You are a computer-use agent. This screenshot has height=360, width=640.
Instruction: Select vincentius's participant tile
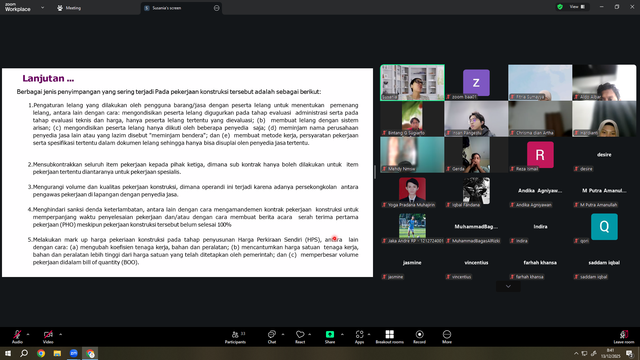pos(476,262)
